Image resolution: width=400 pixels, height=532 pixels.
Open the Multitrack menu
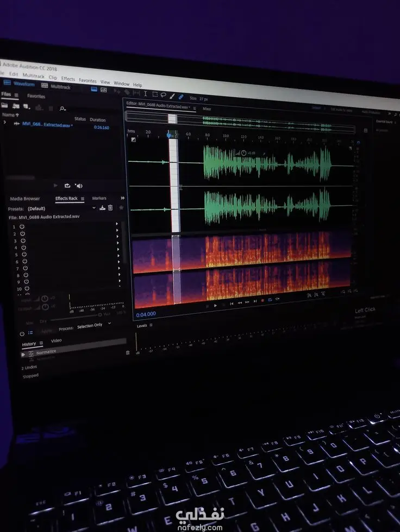pyautogui.click(x=34, y=75)
